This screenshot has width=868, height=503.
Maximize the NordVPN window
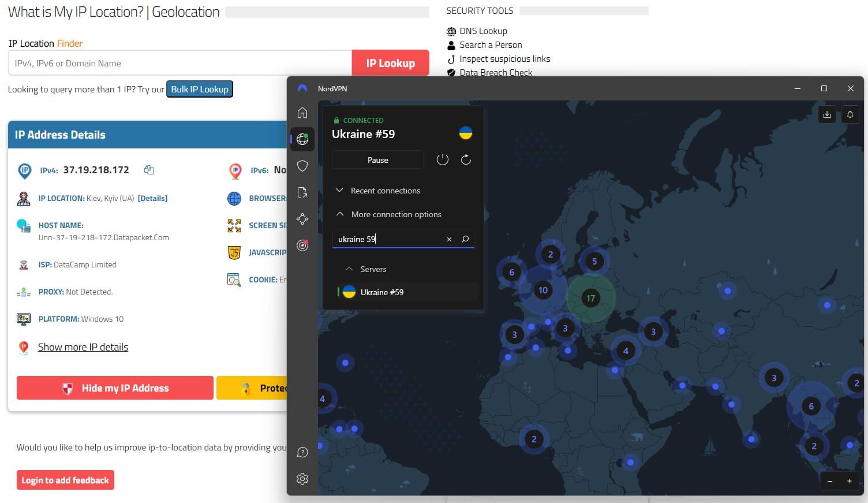coord(824,88)
